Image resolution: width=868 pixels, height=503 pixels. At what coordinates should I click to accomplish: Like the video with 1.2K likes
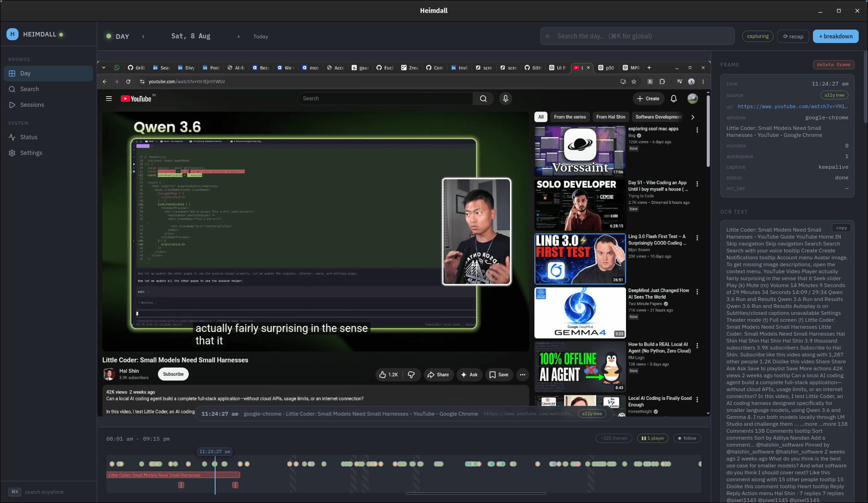[389, 375]
